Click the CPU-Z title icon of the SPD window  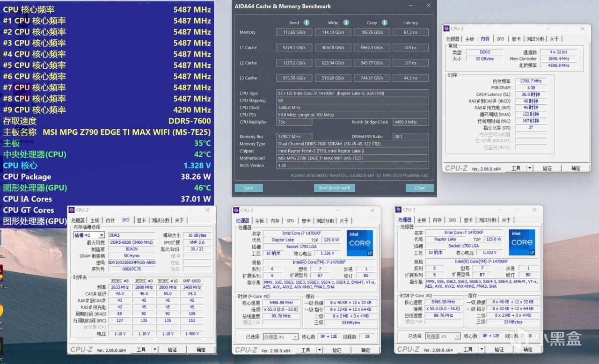pyautogui.click(x=72, y=210)
